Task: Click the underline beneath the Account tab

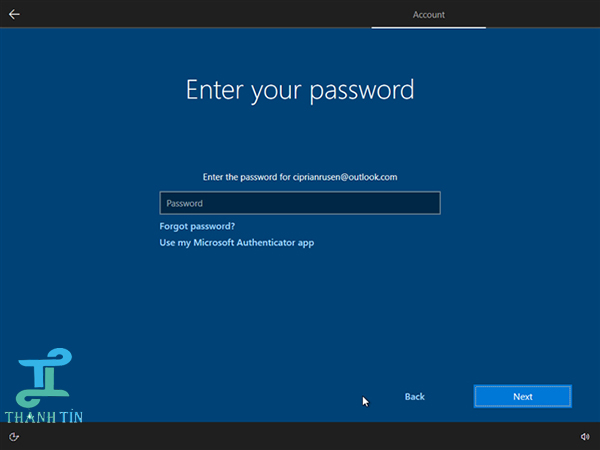Action: pos(429,28)
